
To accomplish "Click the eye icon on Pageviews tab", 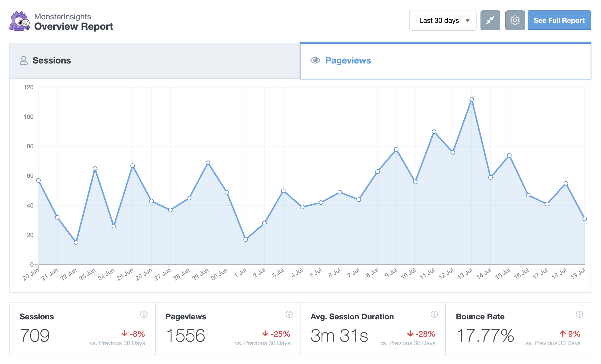I will click(315, 60).
